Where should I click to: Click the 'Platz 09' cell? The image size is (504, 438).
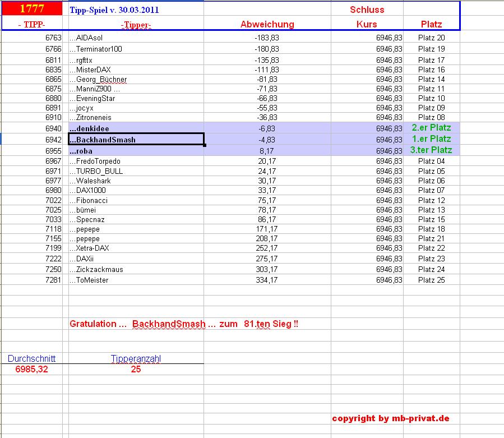[x=431, y=108]
